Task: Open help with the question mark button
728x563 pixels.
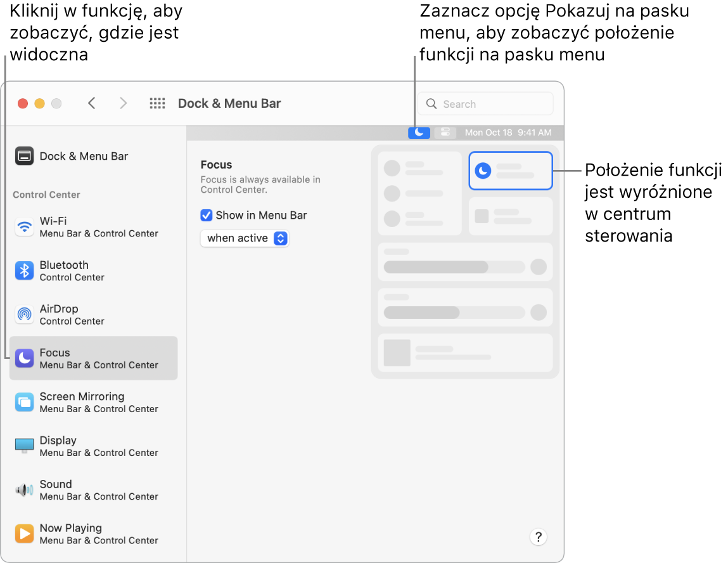Action: [538, 537]
